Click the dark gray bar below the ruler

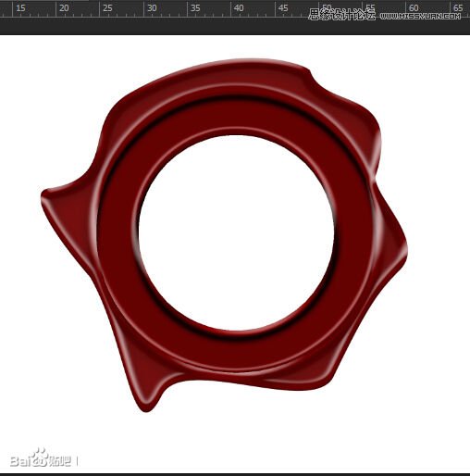tap(235, 26)
